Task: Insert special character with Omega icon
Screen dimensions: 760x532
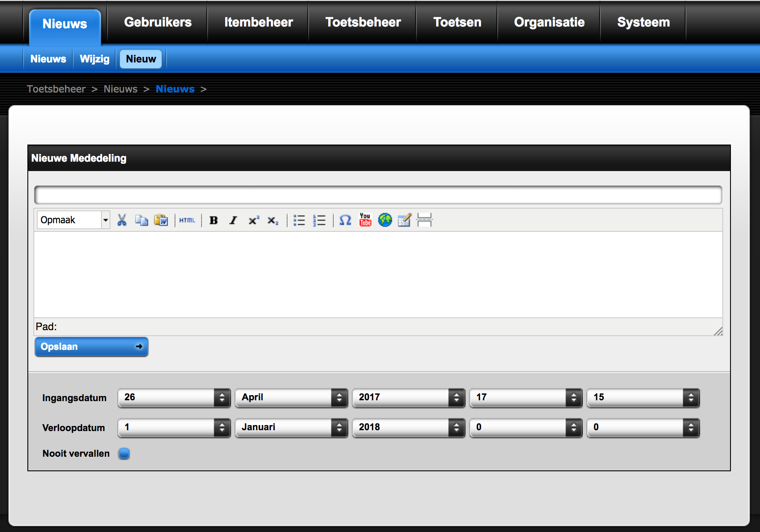Action: point(345,220)
